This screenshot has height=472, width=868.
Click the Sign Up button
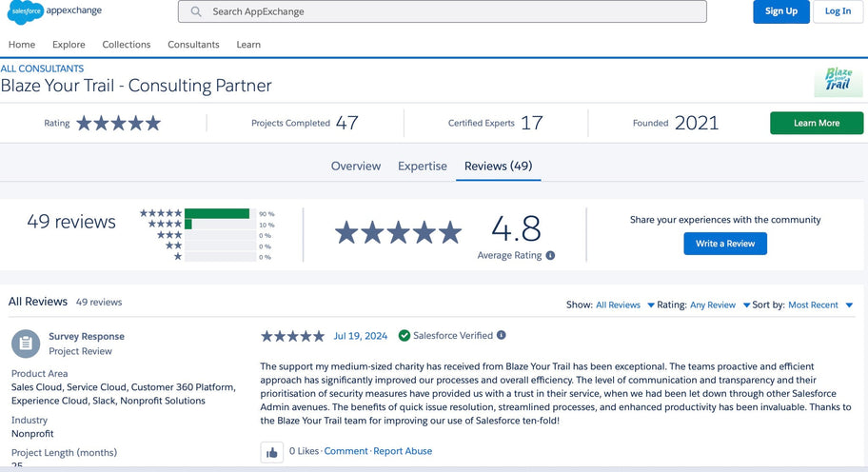[x=781, y=11]
